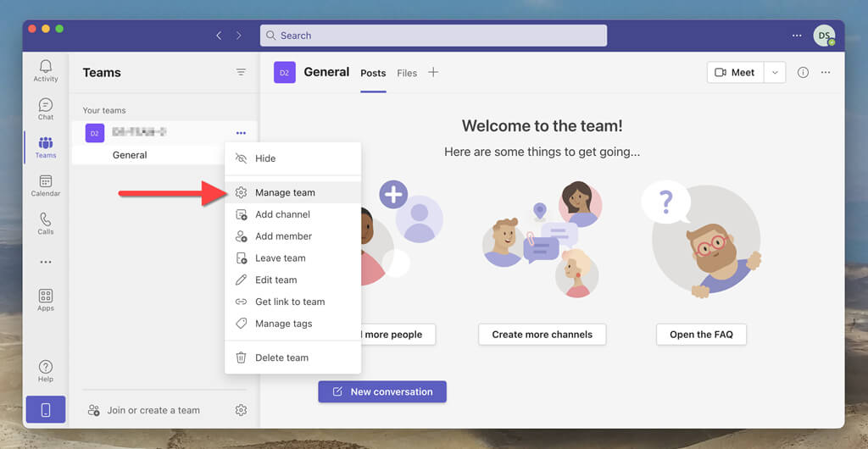The image size is (868, 449).
Task: Open the teams filter icon
Action: point(241,72)
